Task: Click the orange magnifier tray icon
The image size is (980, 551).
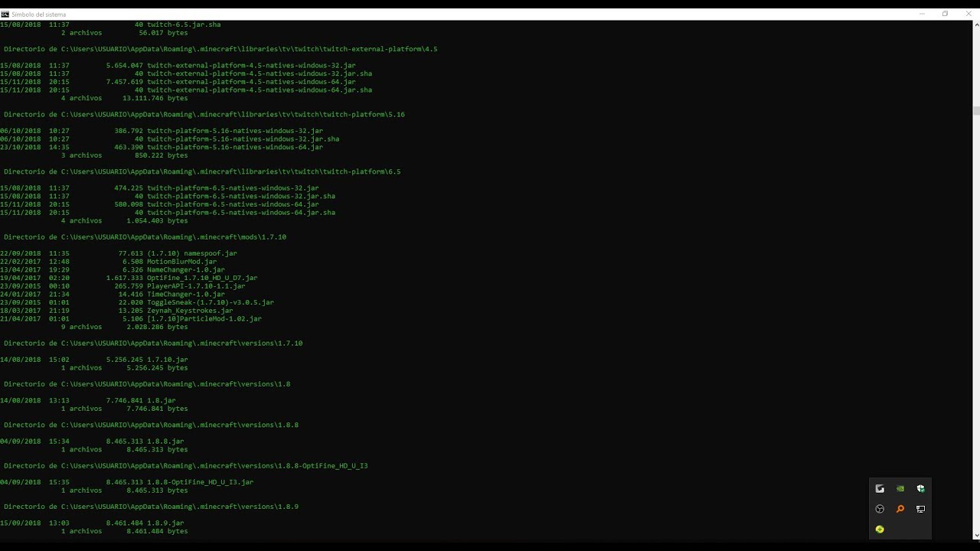Action: tap(900, 509)
